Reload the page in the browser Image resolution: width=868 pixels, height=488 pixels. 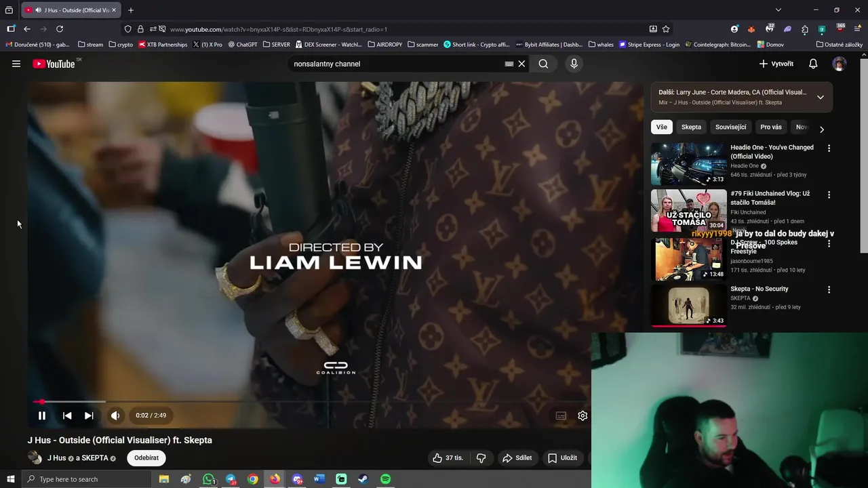60,29
